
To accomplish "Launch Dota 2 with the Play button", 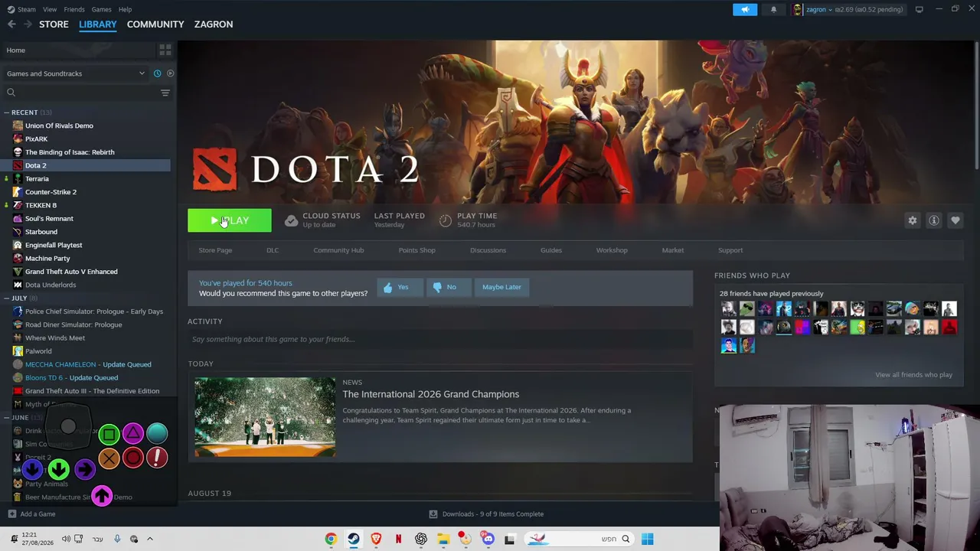I will tap(230, 220).
